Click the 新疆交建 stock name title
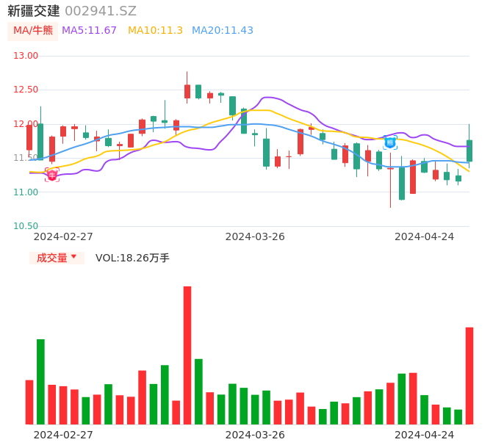504x445 pixels. click(34, 11)
